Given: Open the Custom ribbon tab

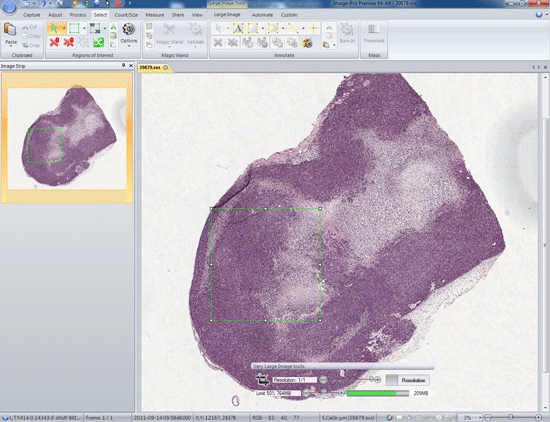Looking at the screenshot, I should 289,15.
